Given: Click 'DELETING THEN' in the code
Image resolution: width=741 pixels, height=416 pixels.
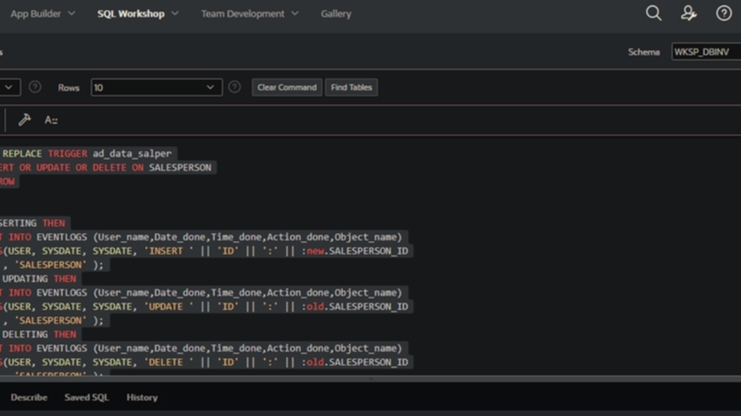Looking at the screenshot, I should (x=39, y=334).
